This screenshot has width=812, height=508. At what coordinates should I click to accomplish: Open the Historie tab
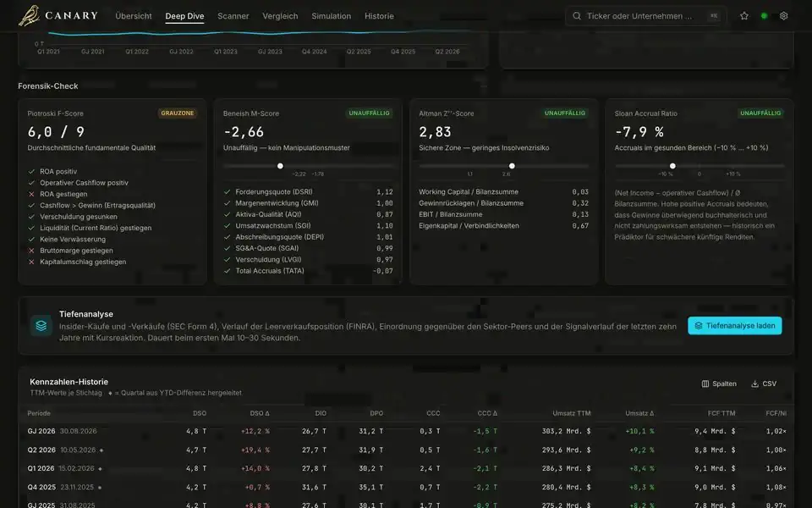pyautogui.click(x=379, y=16)
